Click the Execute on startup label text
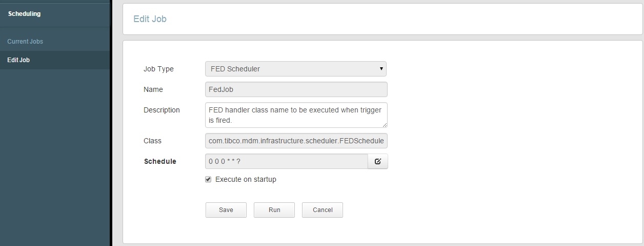The width and height of the screenshot is (644, 246). point(246,179)
